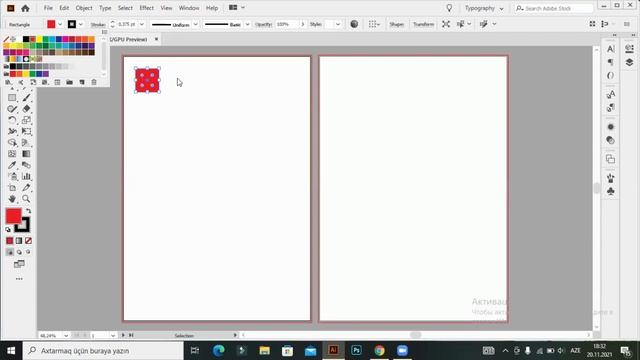Click the large red Fill swatch in toolbar
Screen dimensions: 640x360
click(13, 216)
